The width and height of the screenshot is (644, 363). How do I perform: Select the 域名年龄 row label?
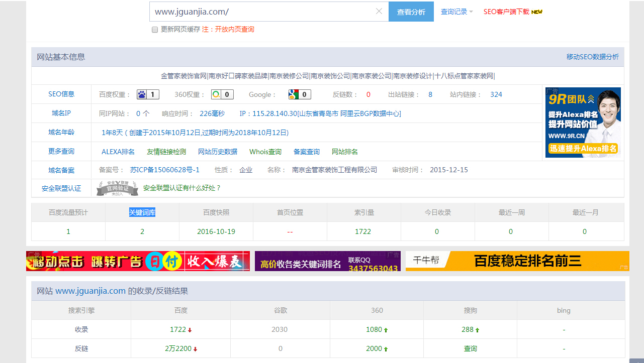tap(61, 132)
